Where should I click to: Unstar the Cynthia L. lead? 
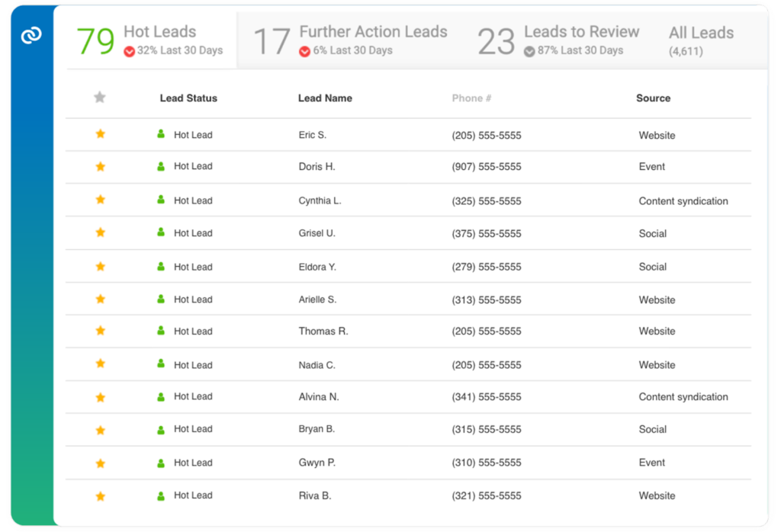coord(100,200)
